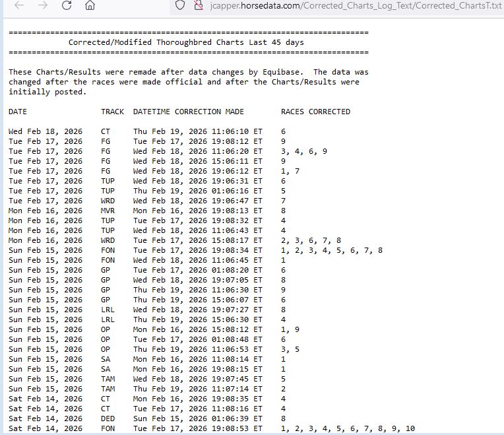
Task: Click the insecure connection padlock icon
Action: (x=197, y=6)
